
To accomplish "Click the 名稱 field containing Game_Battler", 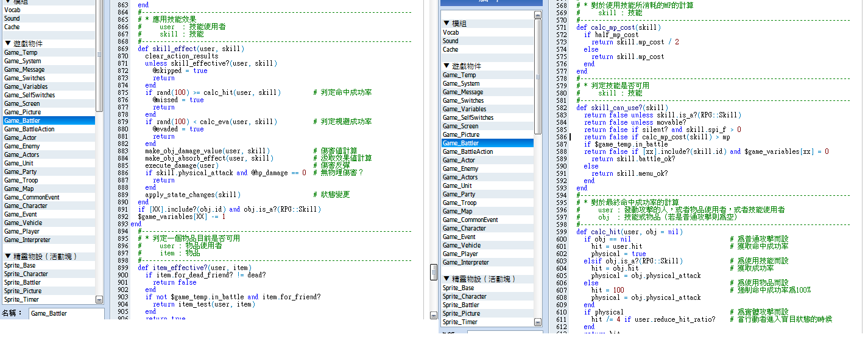I will pos(66,313).
